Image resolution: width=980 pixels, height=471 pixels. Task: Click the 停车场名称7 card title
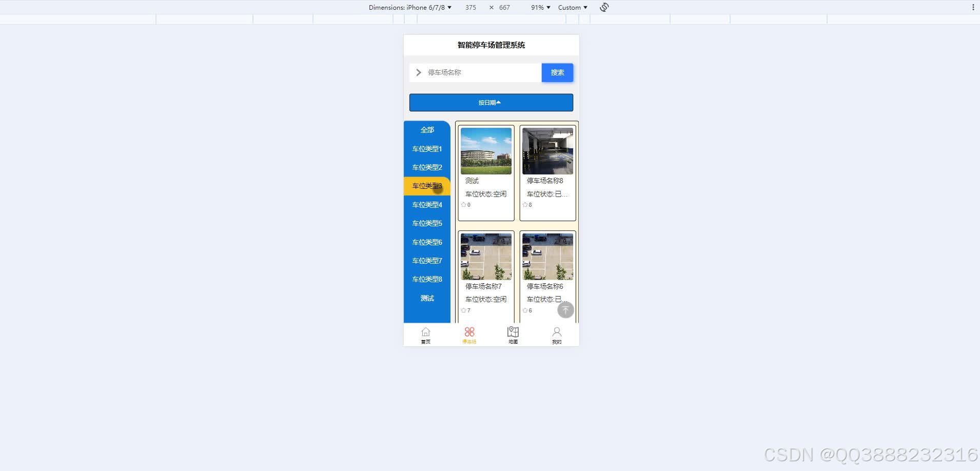(483, 286)
